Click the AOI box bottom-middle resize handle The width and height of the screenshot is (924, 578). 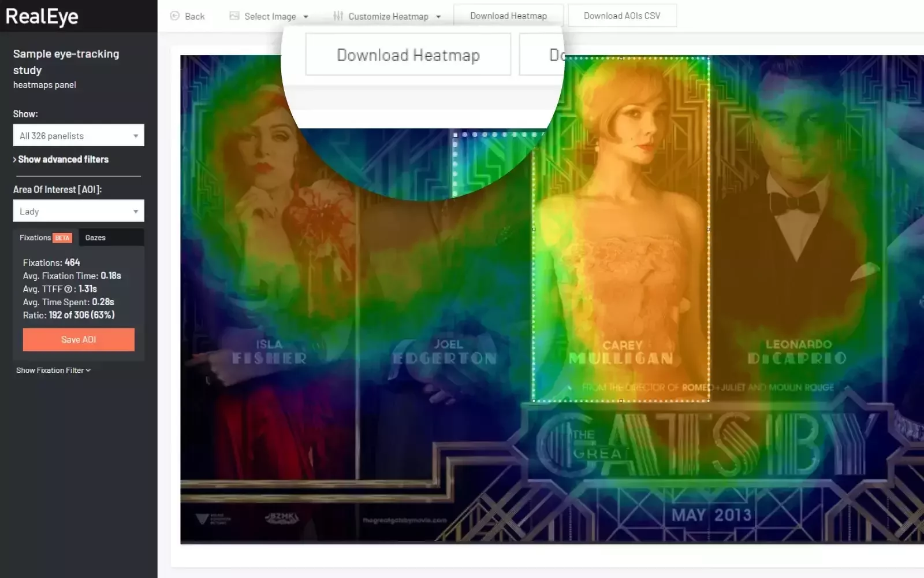(x=621, y=401)
